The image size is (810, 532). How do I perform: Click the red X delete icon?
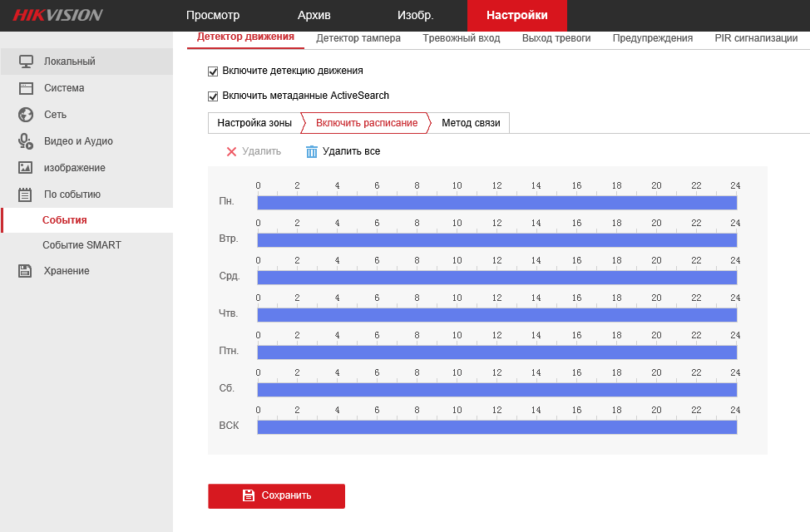(x=231, y=151)
